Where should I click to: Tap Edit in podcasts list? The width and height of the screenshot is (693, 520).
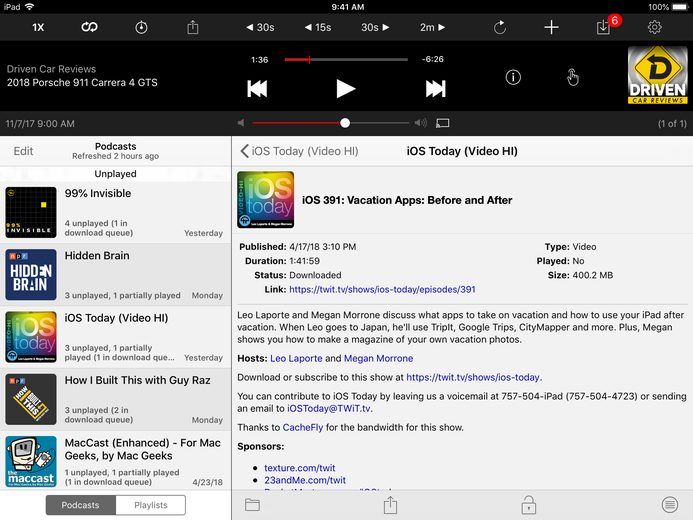[x=23, y=151]
